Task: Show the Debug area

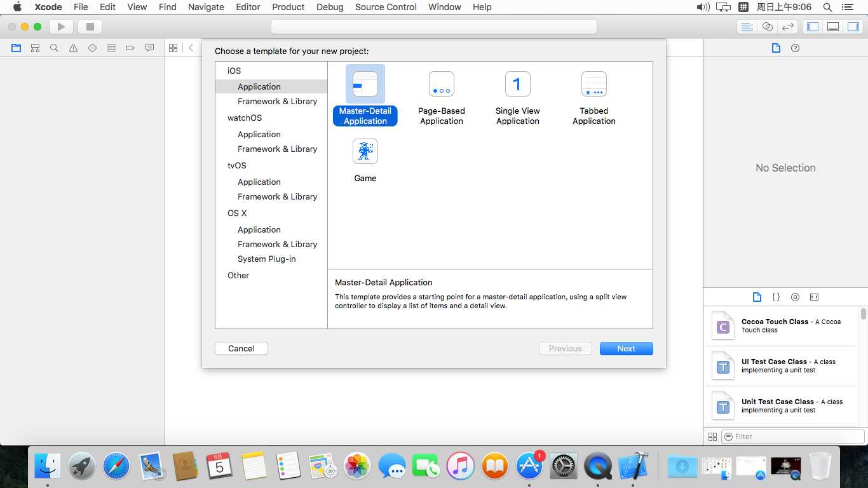Action: pyautogui.click(x=832, y=27)
